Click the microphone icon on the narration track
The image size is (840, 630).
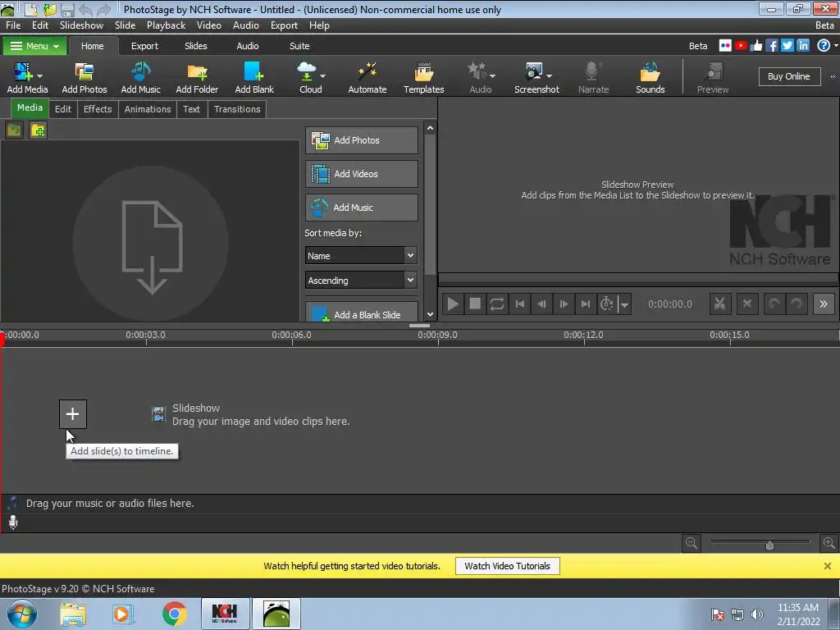(13, 522)
